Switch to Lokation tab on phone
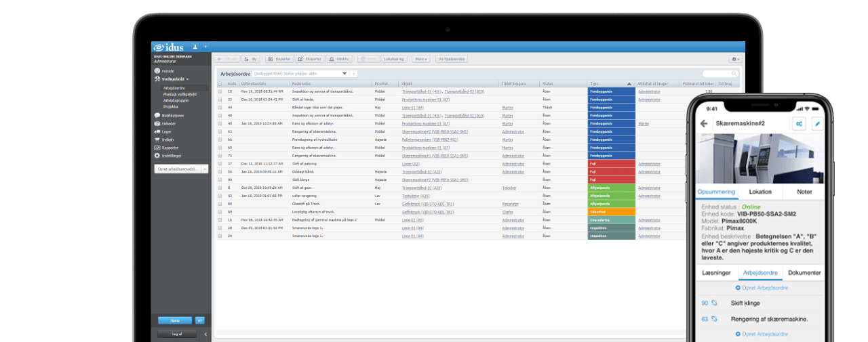The height and width of the screenshot is (342, 868). 760,192
